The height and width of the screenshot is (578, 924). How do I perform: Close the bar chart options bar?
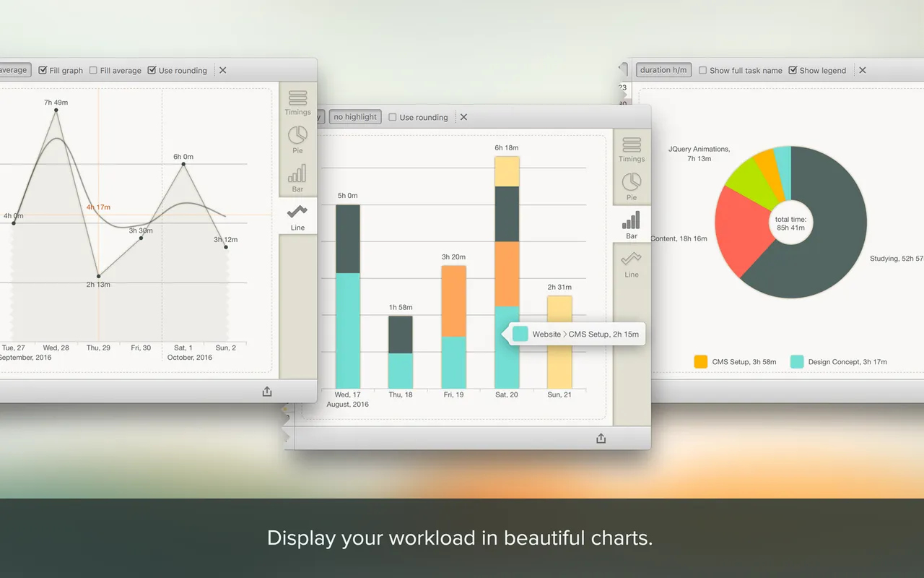464,117
